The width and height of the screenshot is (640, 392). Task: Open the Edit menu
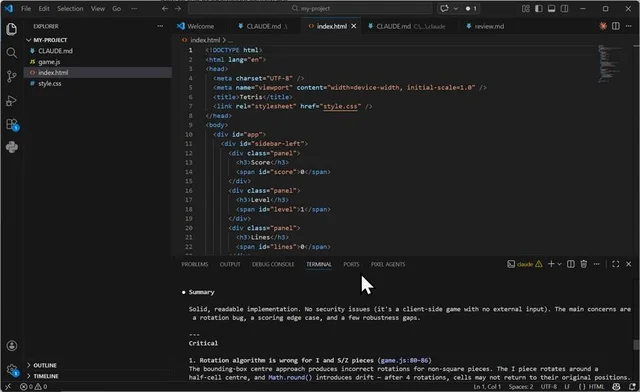coord(44,9)
